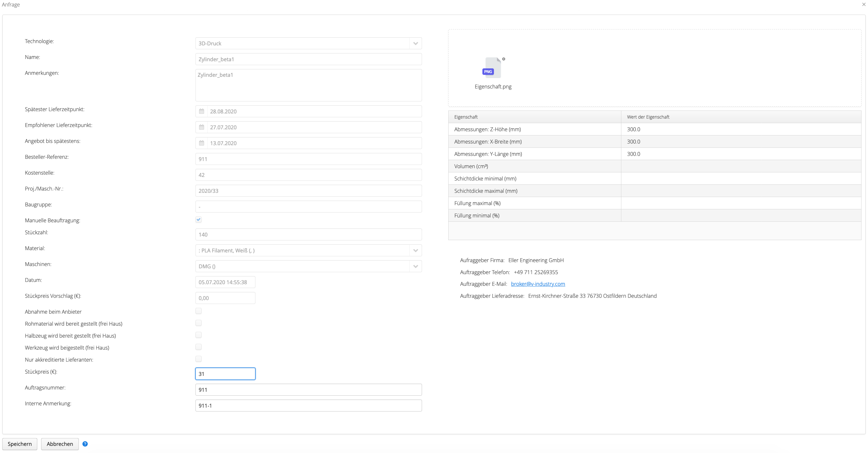Click the Auftragsnummer input field
This screenshot has height=453, width=868.
pyautogui.click(x=308, y=390)
